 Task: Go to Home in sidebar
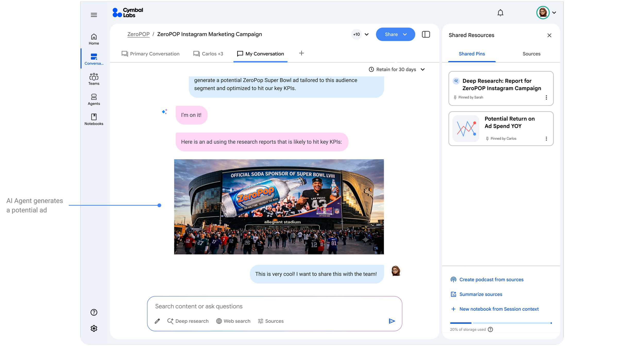[94, 39]
